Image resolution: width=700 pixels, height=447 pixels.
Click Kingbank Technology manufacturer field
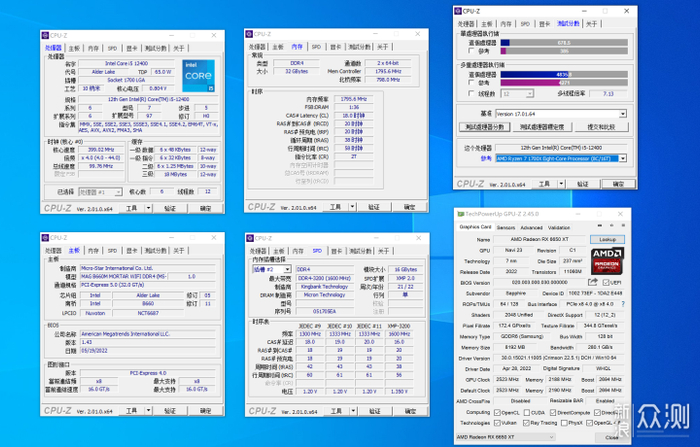(x=325, y=286)
